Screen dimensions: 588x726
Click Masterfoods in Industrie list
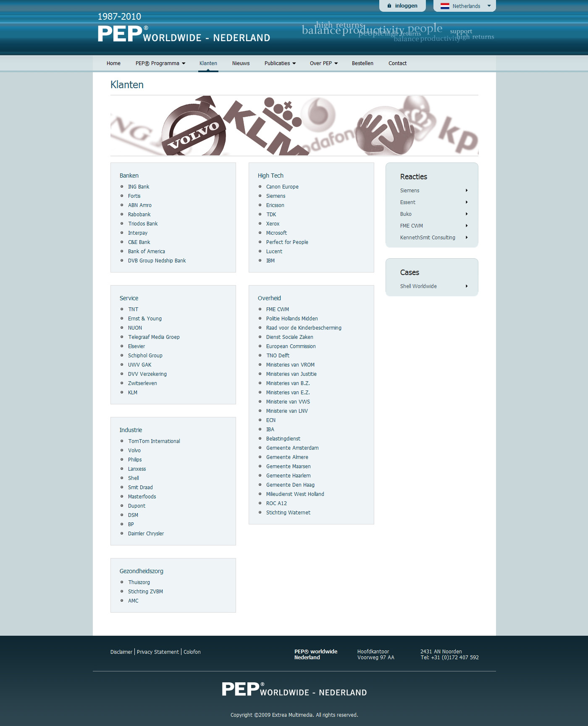pyautogui.click(x=142, y=497)
